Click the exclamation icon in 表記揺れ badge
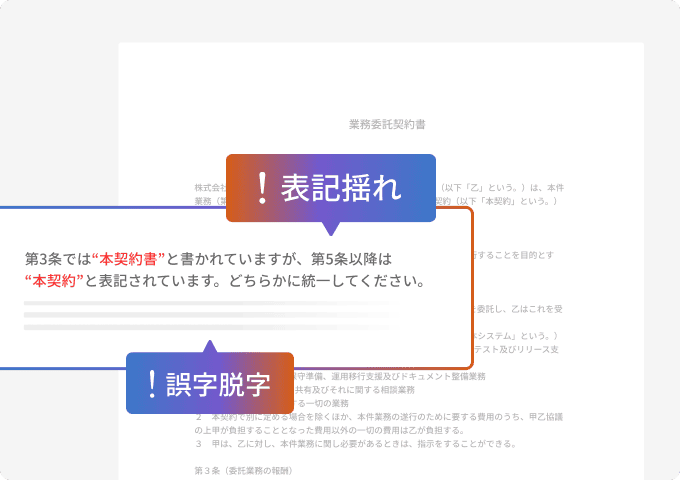680x480 pixels. pos(262,188)
